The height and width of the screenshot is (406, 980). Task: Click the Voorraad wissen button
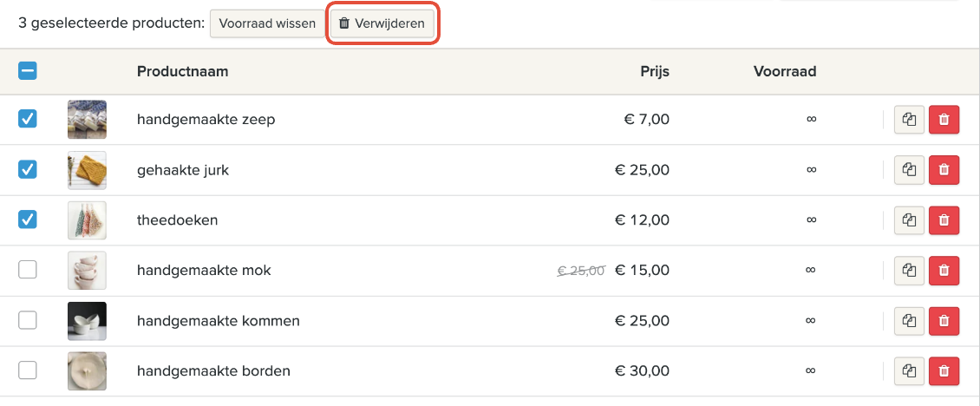coord(267,24)
